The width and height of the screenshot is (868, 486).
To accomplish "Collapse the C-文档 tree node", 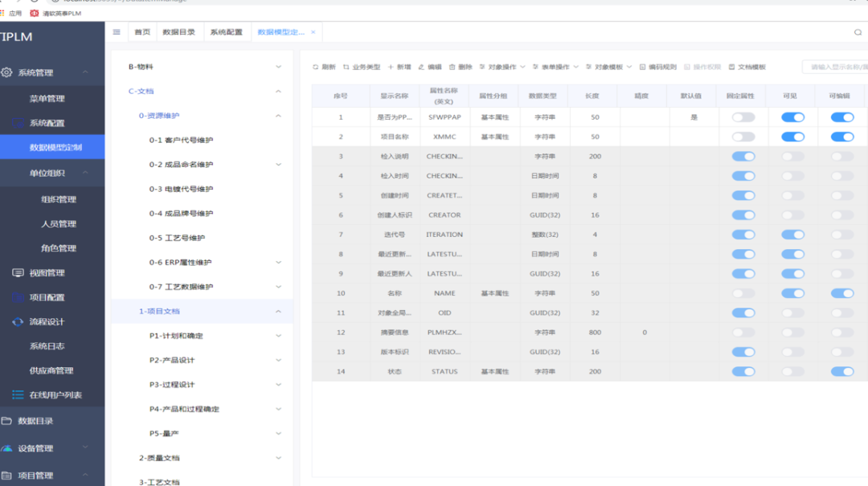I will (x=278, y=92).
